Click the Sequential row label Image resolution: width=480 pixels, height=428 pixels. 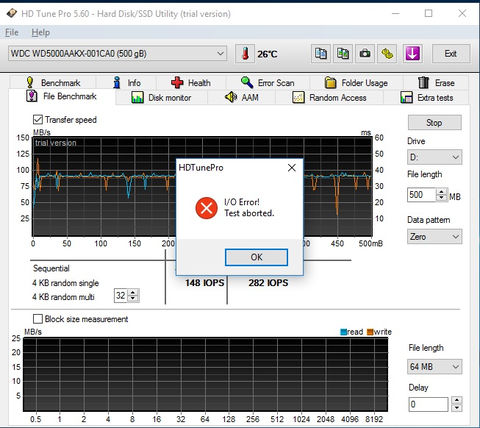point(51,269)
